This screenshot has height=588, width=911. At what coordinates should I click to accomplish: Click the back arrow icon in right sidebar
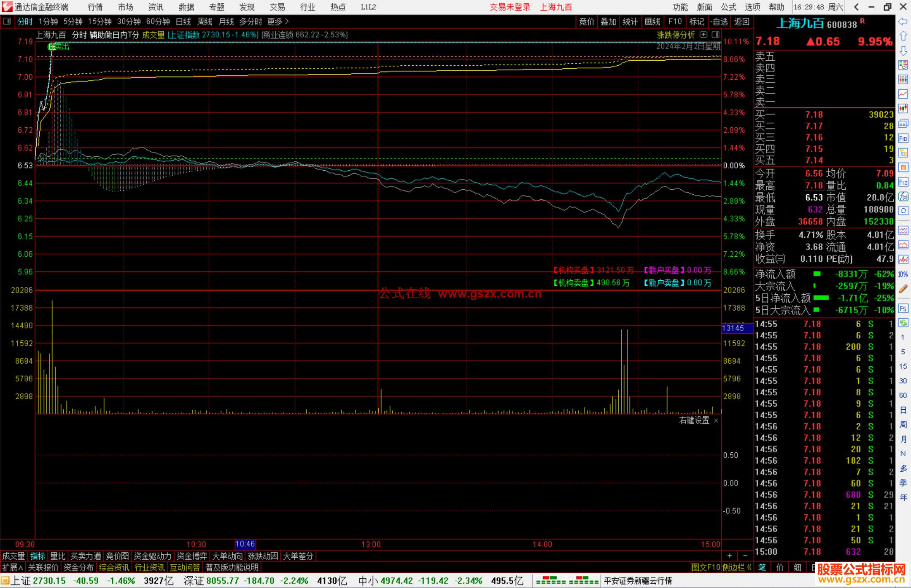click(903, 21)
